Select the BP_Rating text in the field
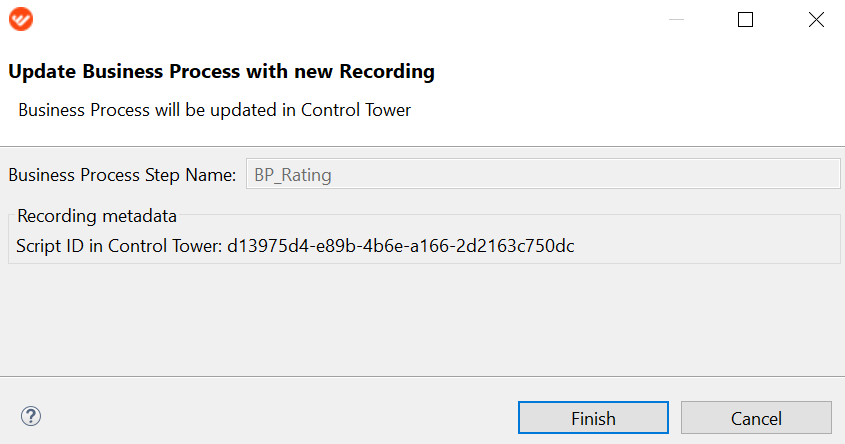845x444 pixels. click(293, 175)
